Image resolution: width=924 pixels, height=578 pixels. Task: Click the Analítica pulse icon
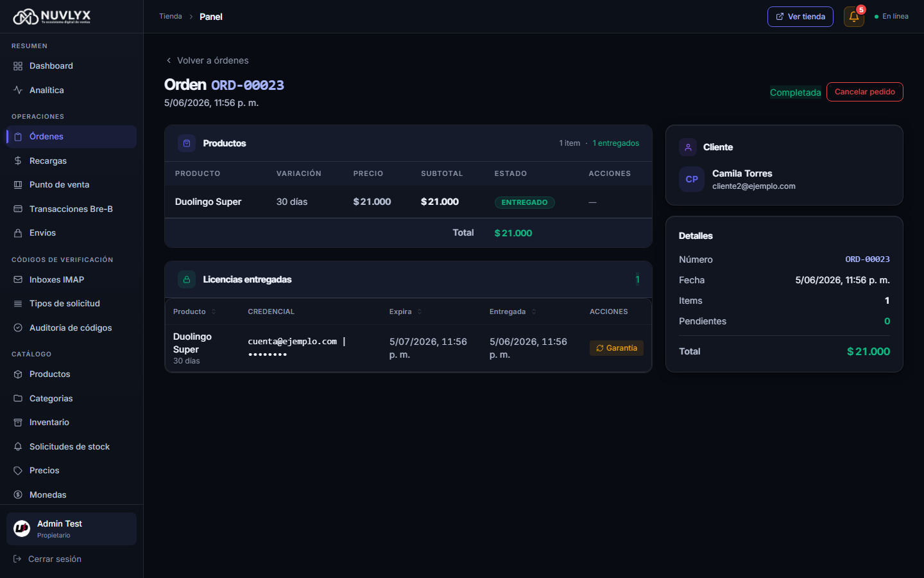(18, 91)
